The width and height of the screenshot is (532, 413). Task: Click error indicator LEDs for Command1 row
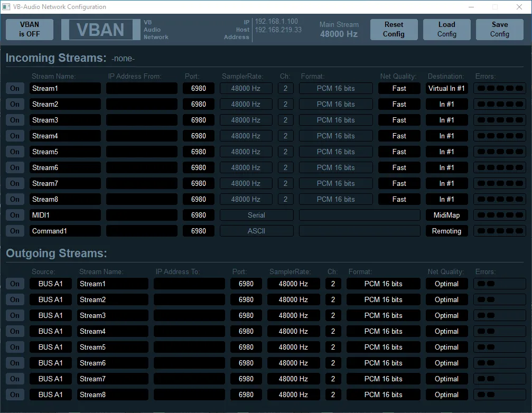click(x=500, y=231)
